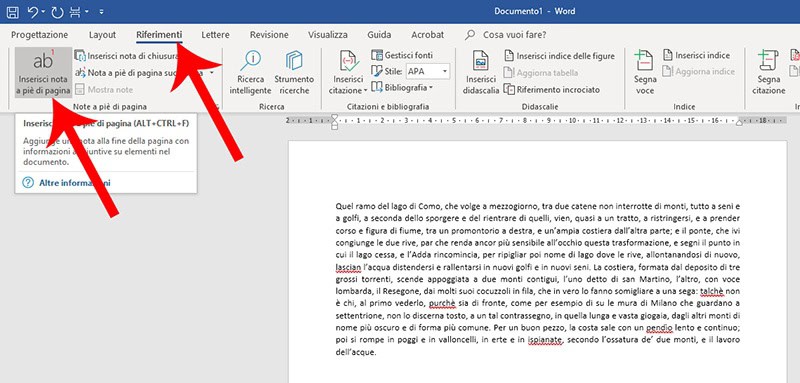Click the Segna citazione icon
The height and width of the screenshot is (383, 800).
point(768,61)
